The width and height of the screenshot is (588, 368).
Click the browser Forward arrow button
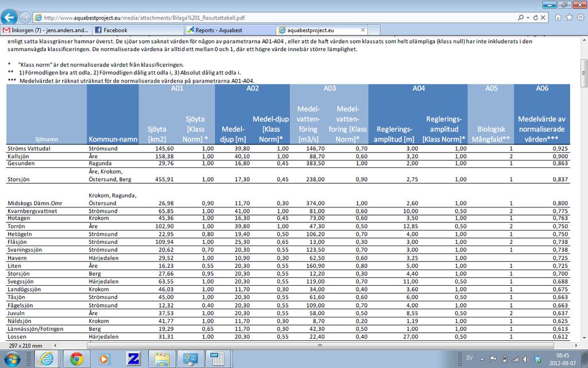25,17
